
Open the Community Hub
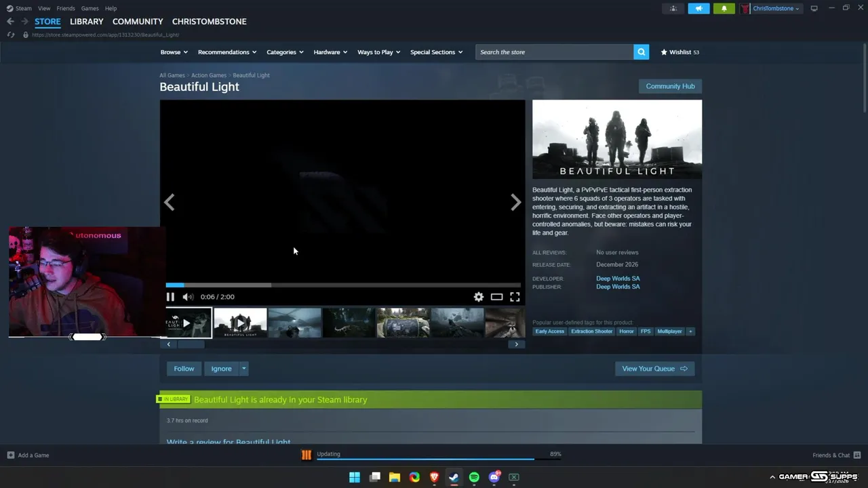[x=670, y=86]
